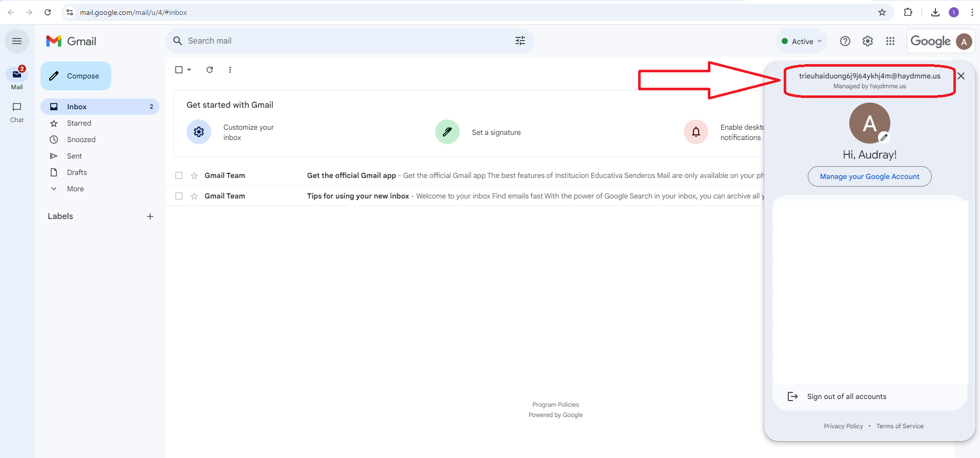Star the 'Get the official Gmail app' email

tap(194, 176)
